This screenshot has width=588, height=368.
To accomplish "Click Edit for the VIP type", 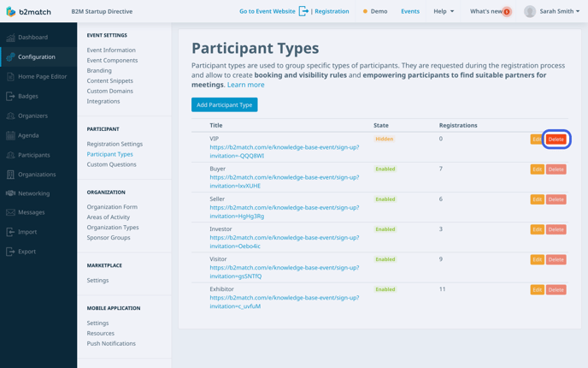I will (x=536, y=139).
